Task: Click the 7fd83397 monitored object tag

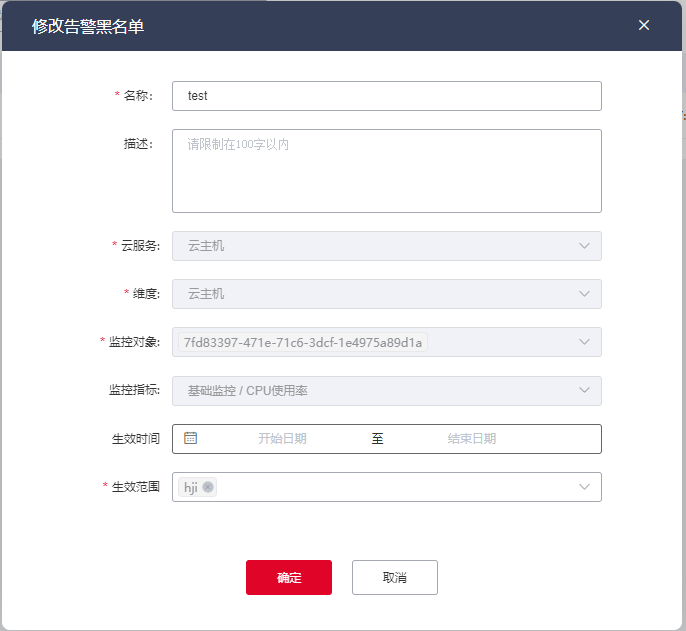Action: [x=303, y=343]
